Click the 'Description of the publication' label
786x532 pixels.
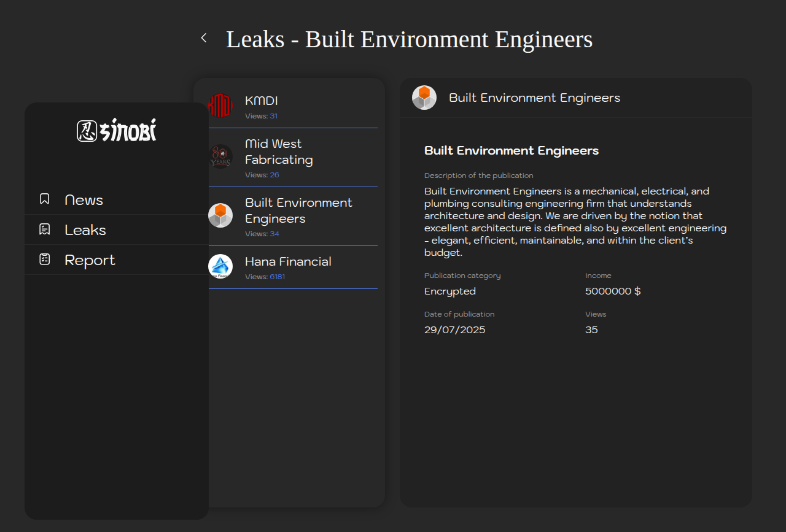pos(479,175)
